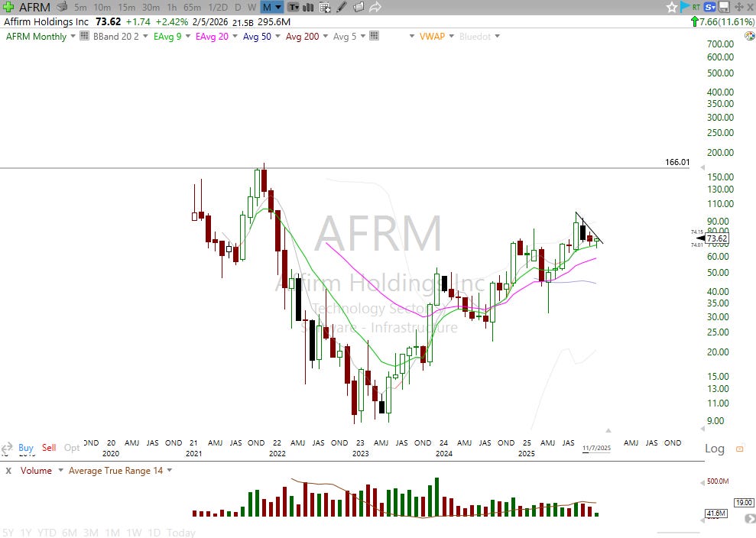Open the grid icon next to AFRM Monthly
This screenshot has width=756, height=538.
point(84,36)
